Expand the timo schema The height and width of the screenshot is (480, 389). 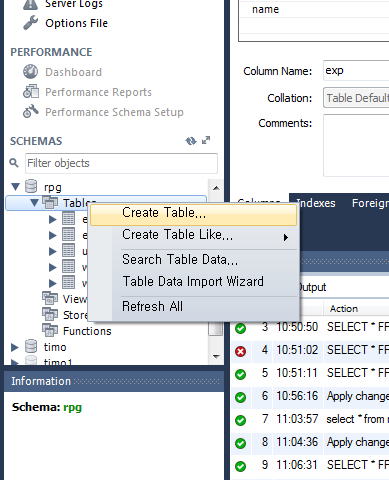pos(14,347)
